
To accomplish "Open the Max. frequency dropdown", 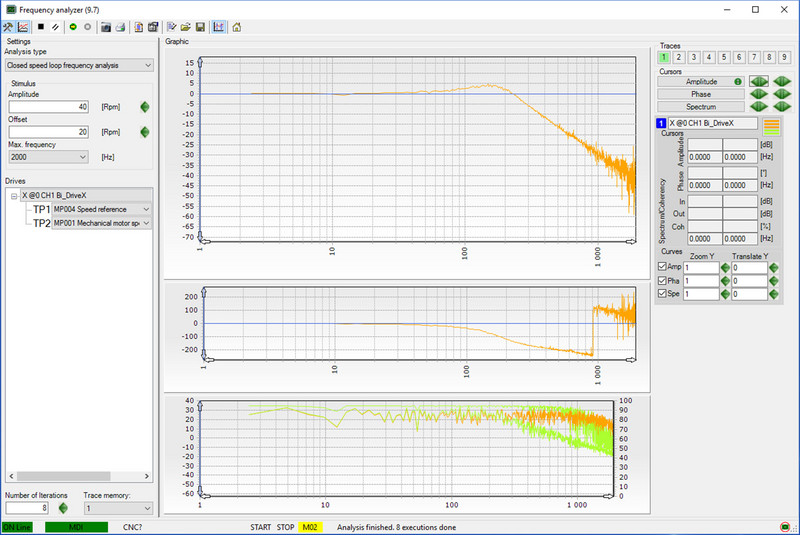I will [x=48, y=157].
